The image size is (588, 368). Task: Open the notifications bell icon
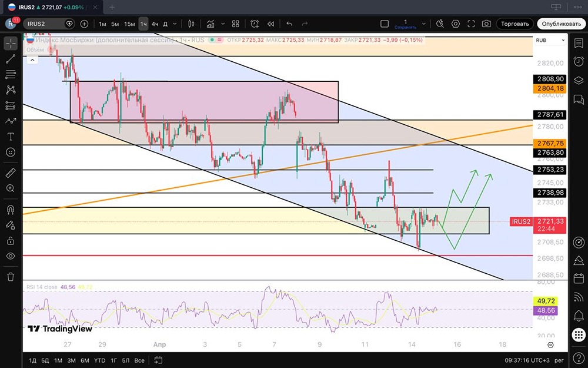579,316
